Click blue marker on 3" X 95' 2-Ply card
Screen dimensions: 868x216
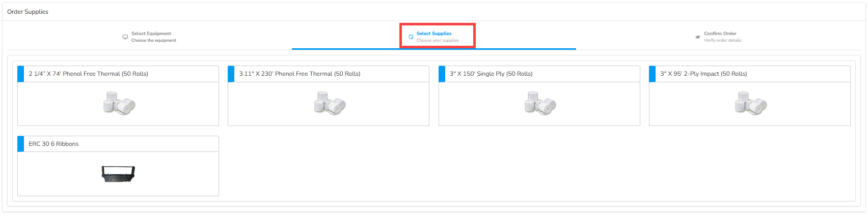point(653,74)
